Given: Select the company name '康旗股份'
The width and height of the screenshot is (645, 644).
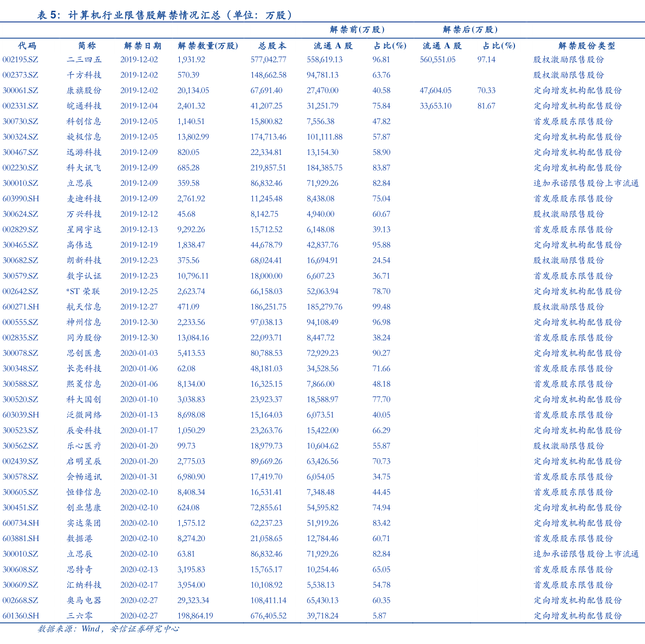Looking at the screenshot, I should tap(84, 90).
